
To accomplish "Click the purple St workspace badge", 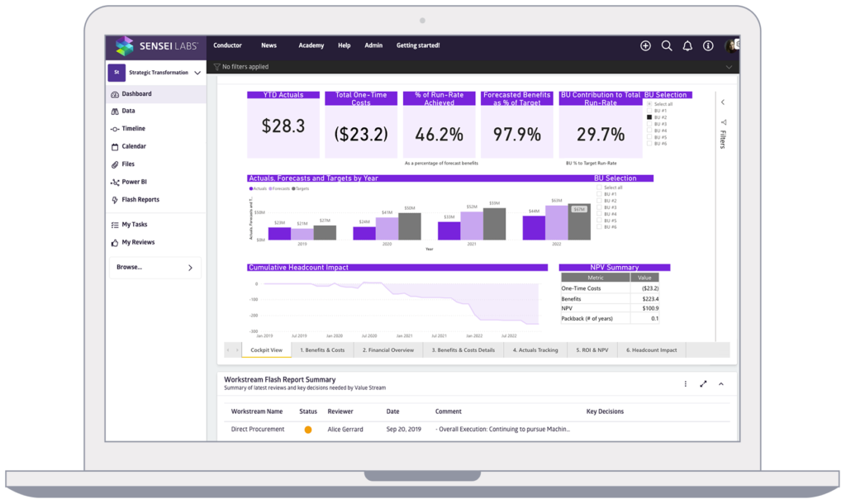I will tap(116, 73).
